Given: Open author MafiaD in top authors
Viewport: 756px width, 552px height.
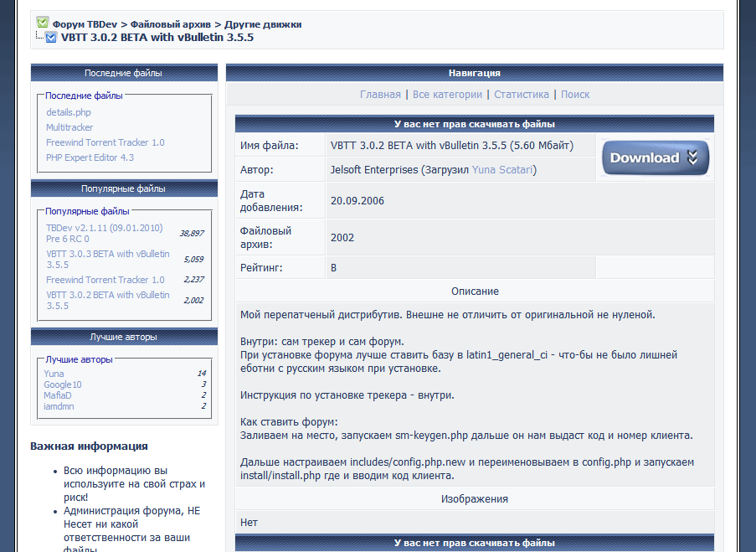Looking at the screenshot, I should tap(58, 395).
